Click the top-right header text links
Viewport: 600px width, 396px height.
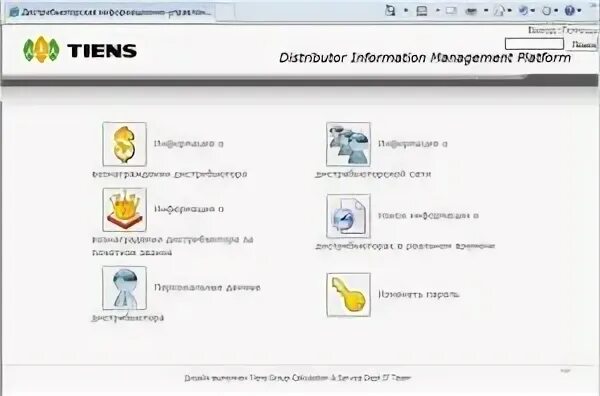[562, 30]
